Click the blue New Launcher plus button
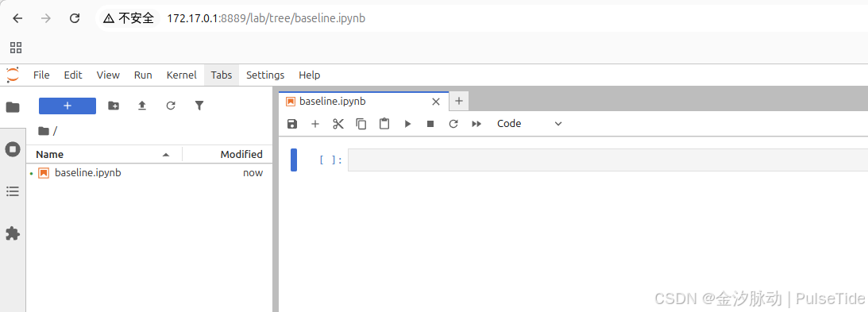Image resolution: width=868 pixels, height=312 pixels. coord(68,106)
